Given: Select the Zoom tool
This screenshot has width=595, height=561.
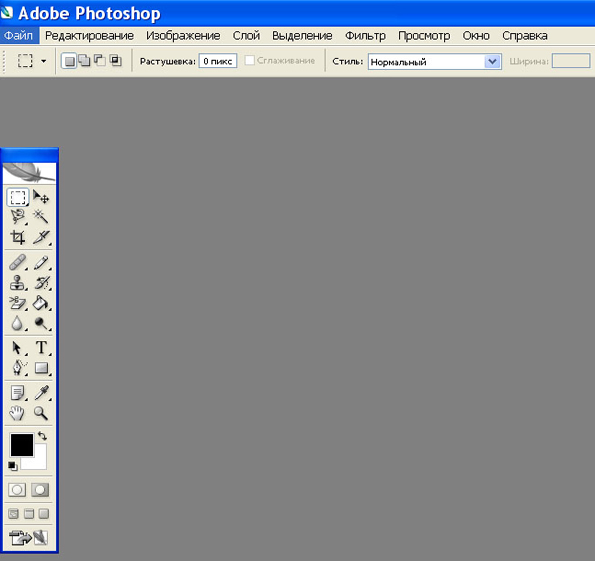Looking at the screenshot, I should coord(41,413).
